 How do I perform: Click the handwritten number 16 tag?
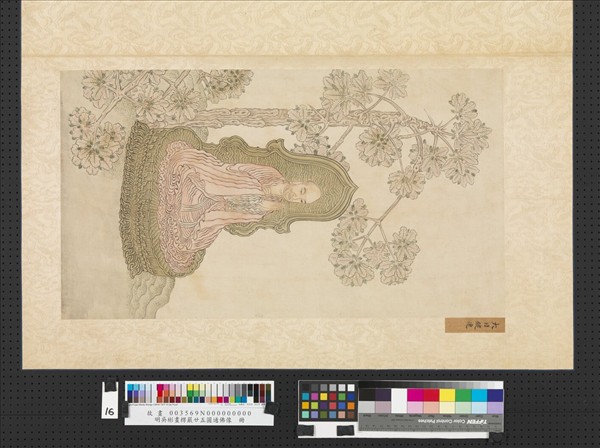point(109,410)
